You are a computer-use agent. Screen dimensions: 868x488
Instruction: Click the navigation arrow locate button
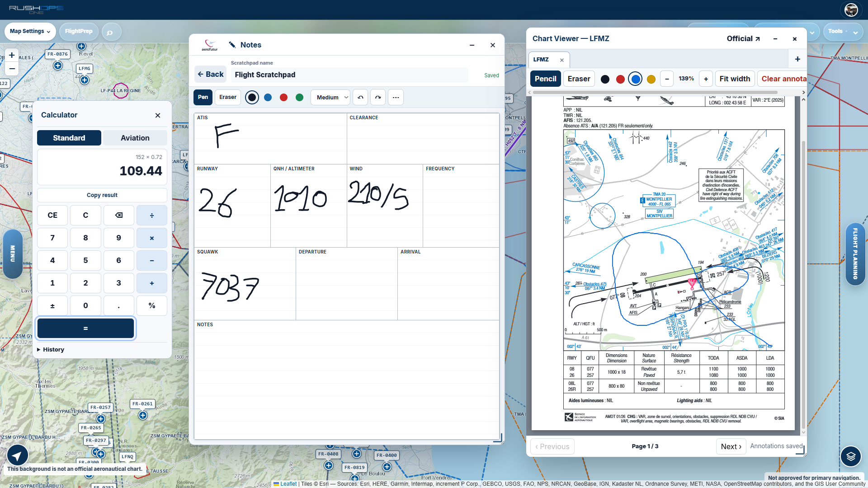(17, 455)
